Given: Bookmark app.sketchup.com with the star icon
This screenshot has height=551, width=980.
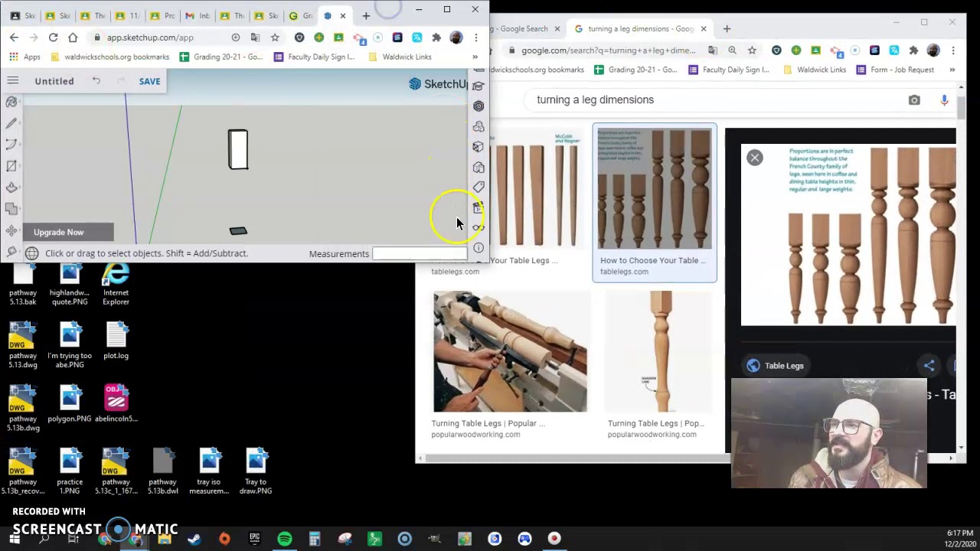Looking at the screenshot, I should 275,37.
